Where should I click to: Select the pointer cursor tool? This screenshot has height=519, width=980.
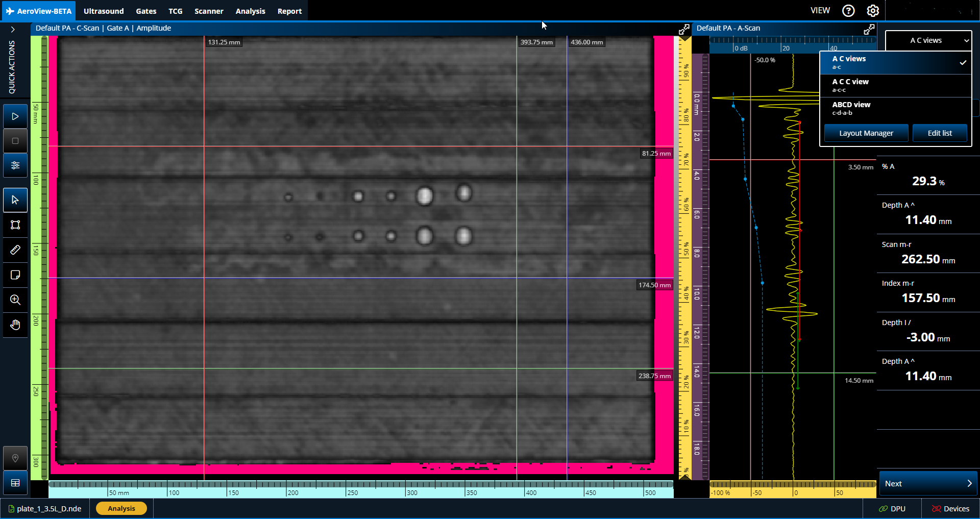15,200
